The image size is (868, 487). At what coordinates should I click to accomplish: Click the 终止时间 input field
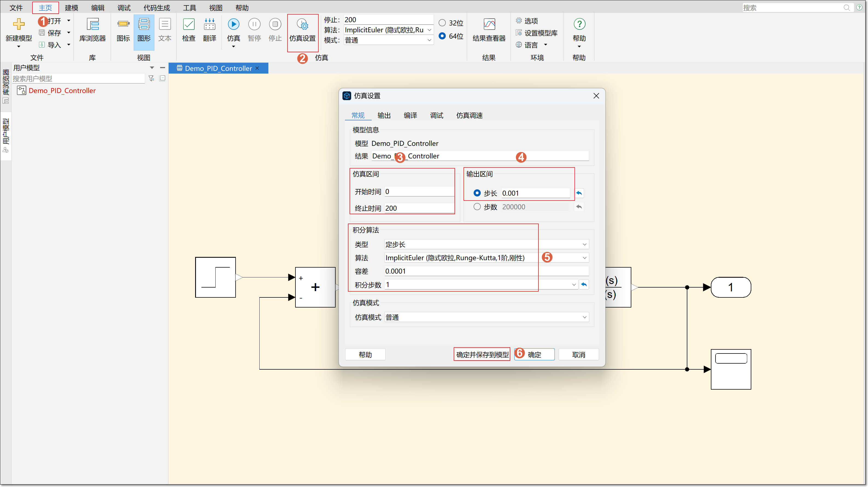pyautogui.click(x=419, y=208)
